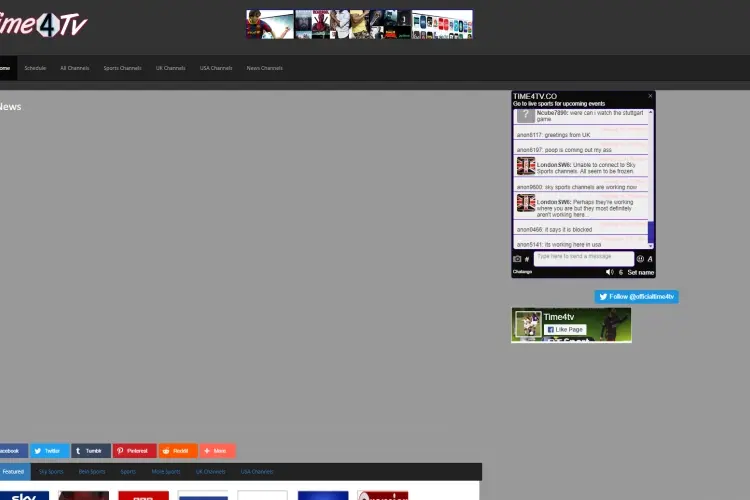Open the Time4tv Facebook page profile picture
750x500 pixels.
pyautogui.click(x=528, y=324)
